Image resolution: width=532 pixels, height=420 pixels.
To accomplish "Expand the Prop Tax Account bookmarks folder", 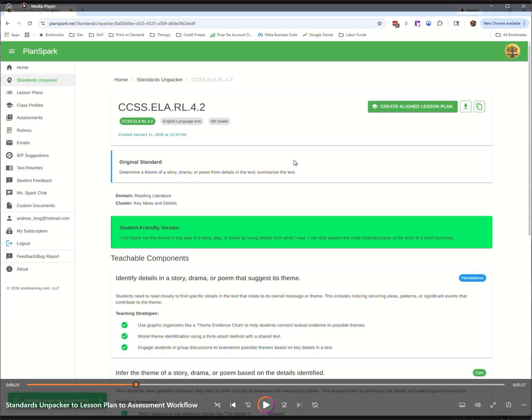I will (231, 35).
